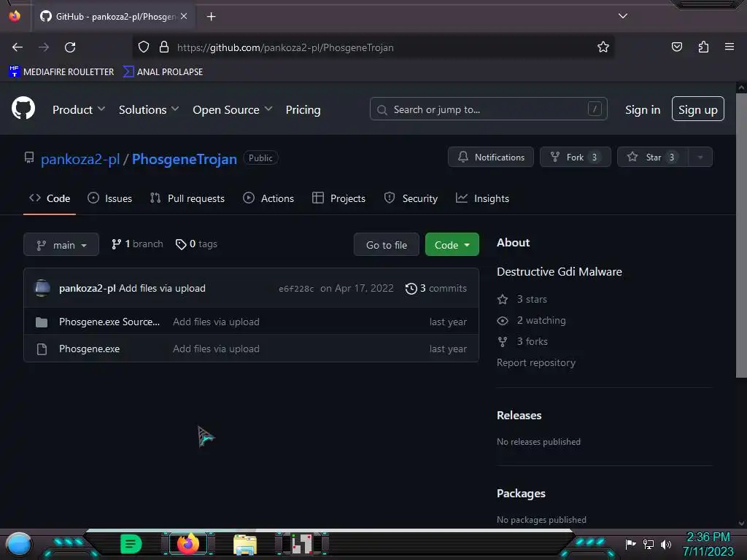Open MEDIAFIRE ROULETTER bookmark
The image size is (747, 560).
coord(61,72)
